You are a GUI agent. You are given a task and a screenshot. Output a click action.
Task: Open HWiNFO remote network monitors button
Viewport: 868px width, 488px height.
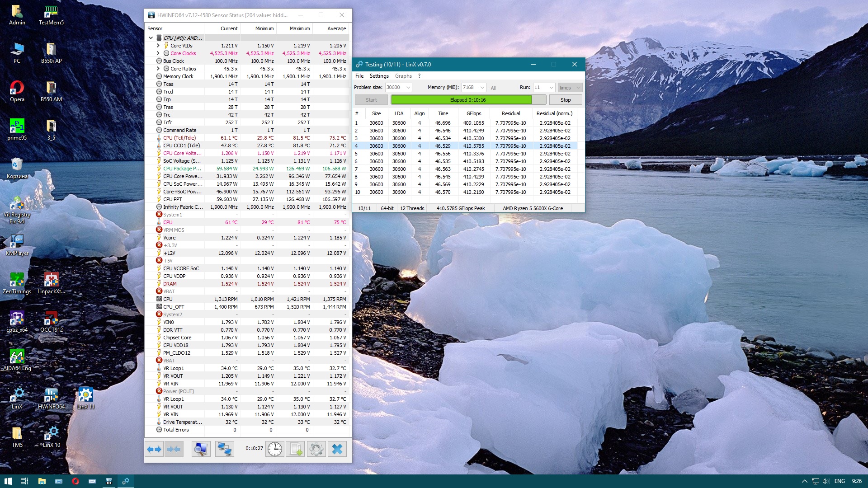point(224,449)
